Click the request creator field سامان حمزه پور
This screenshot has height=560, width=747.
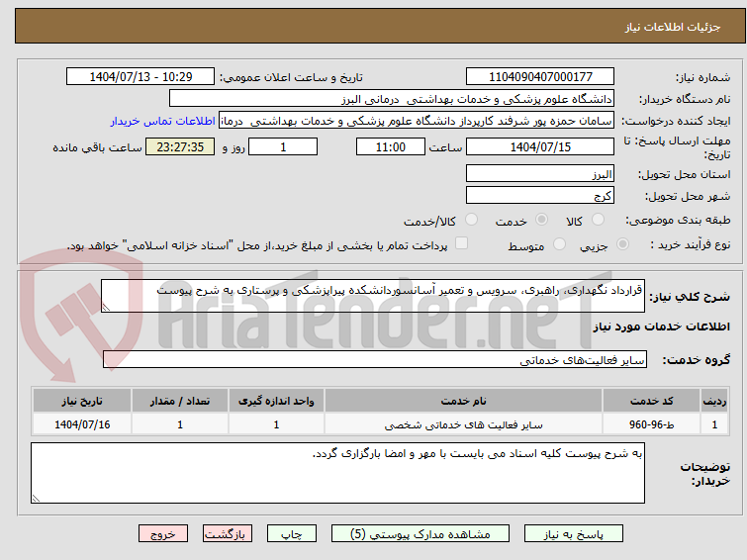pos(417,121)
